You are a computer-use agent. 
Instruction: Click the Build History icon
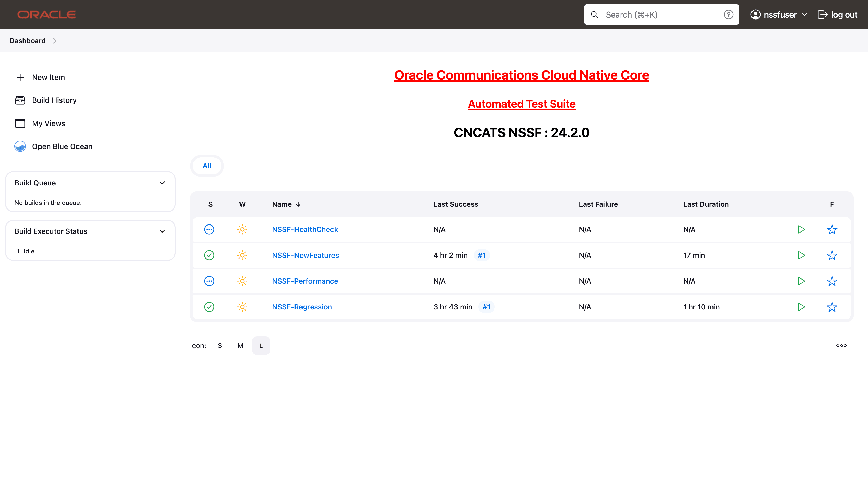[x=20, y=100]
